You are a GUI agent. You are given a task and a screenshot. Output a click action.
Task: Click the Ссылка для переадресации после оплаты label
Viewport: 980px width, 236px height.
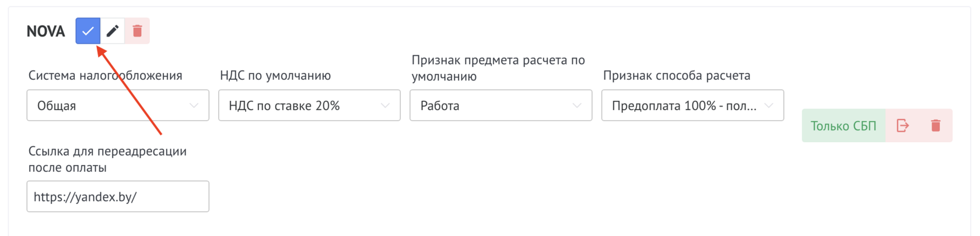coord(107,159)
